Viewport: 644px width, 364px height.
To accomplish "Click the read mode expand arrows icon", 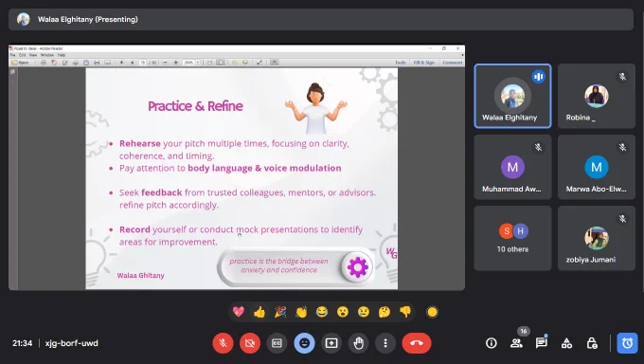I will pos(259,63).
